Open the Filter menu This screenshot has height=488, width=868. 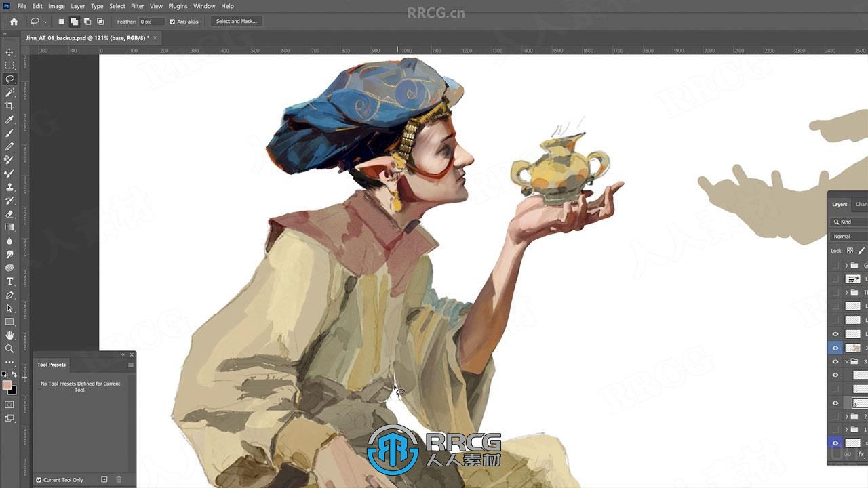pyautogui.click(x=138, y=6)
